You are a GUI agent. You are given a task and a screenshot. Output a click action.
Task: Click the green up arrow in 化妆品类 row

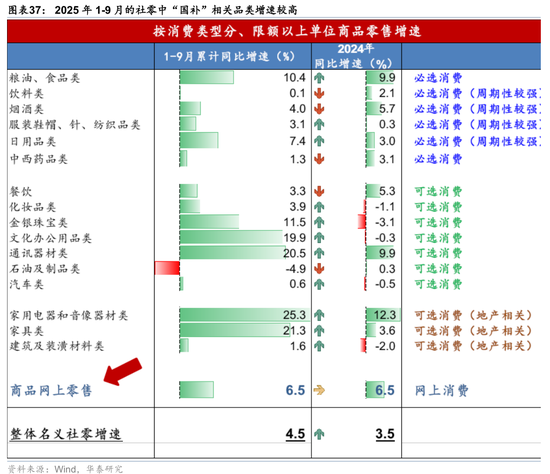coord(319,207)
